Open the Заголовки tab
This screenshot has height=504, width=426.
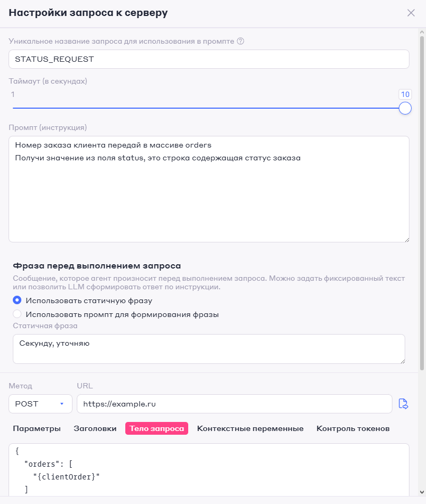coord(94,428)
